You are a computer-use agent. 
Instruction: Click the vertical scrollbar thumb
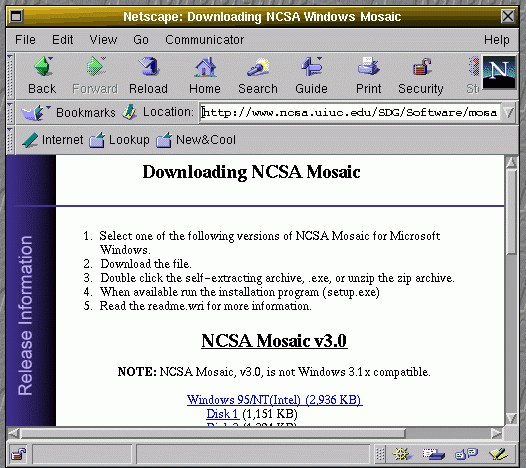point(511,213)
